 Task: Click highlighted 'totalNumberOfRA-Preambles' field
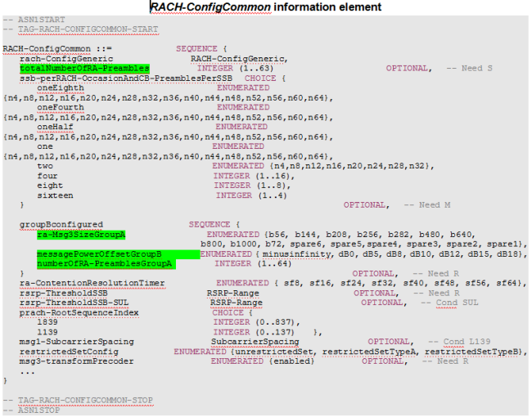click(84, 69)
